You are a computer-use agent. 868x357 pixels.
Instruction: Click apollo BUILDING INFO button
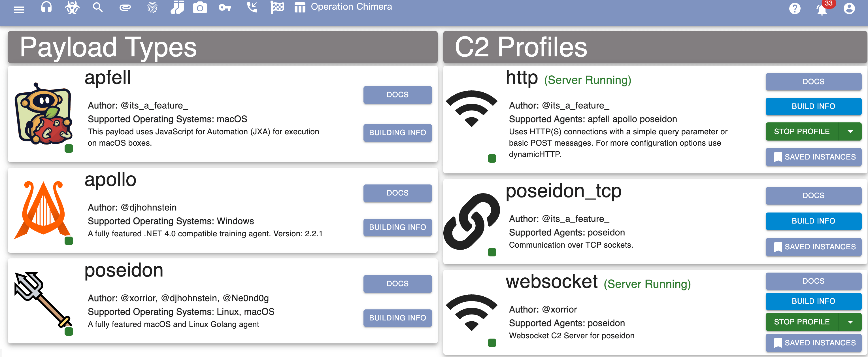pos(397,227)
